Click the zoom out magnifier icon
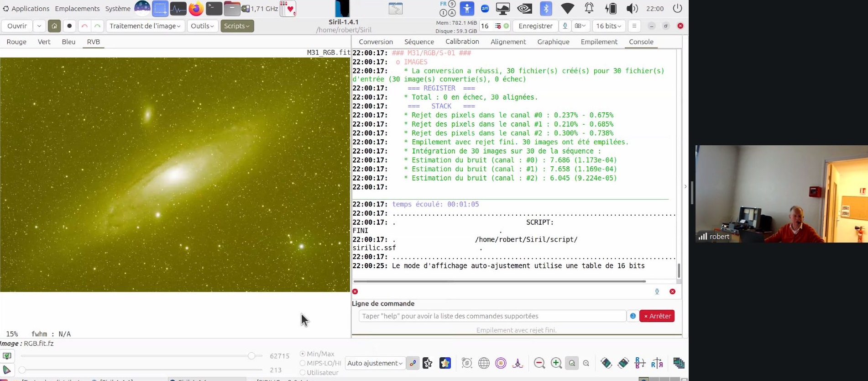 click(539, 363)
